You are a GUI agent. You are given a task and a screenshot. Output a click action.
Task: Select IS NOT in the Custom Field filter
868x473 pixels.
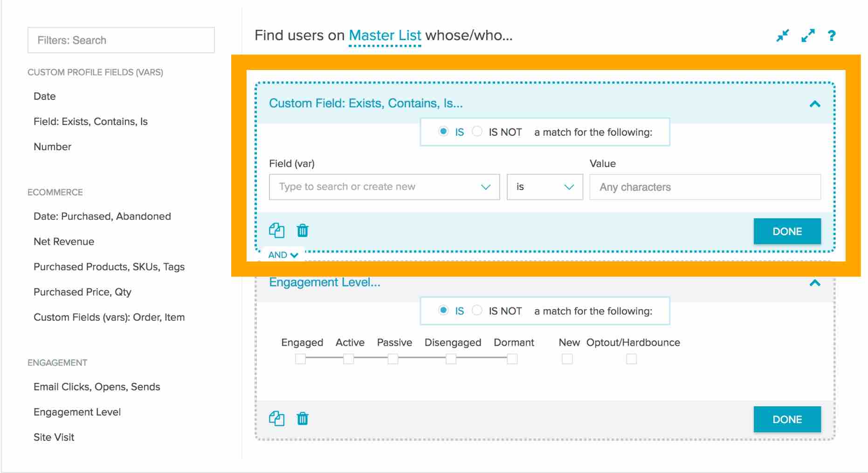[x=477, y=132]
